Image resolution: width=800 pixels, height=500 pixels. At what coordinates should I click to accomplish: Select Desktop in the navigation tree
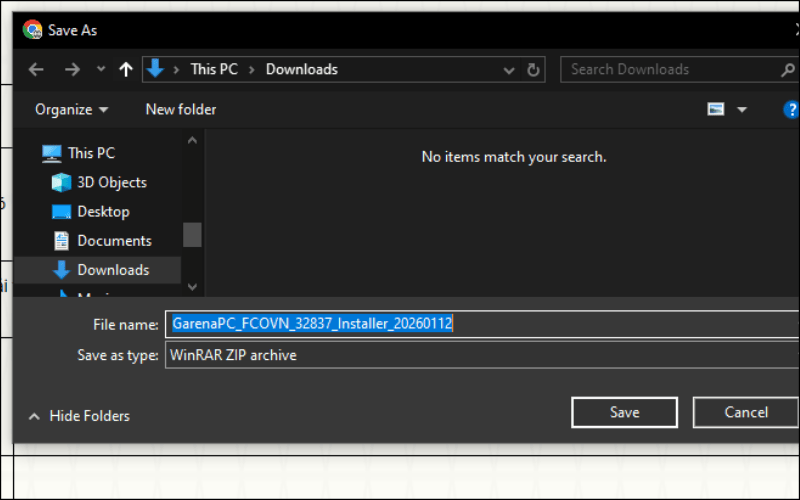(x=103, y=212)
